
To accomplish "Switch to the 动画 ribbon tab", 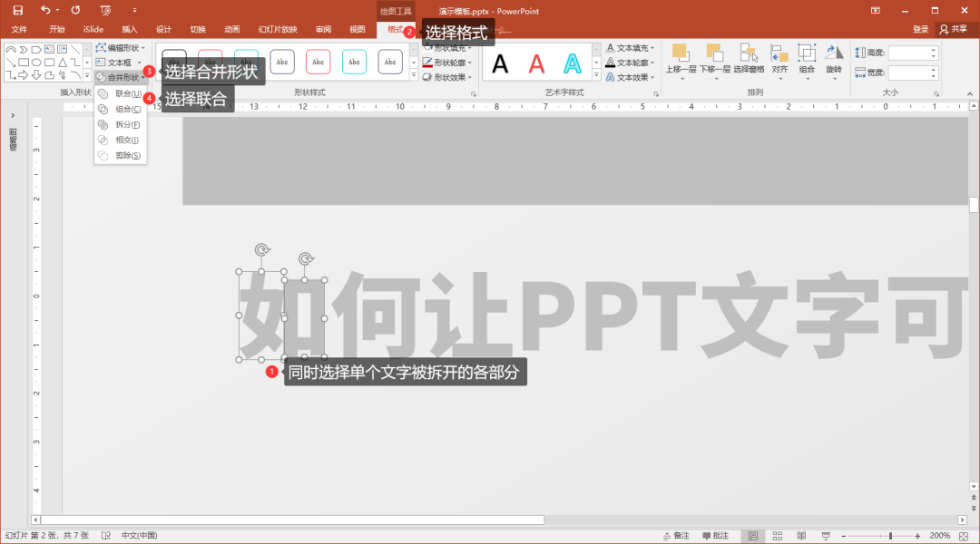I will (232, 29).
